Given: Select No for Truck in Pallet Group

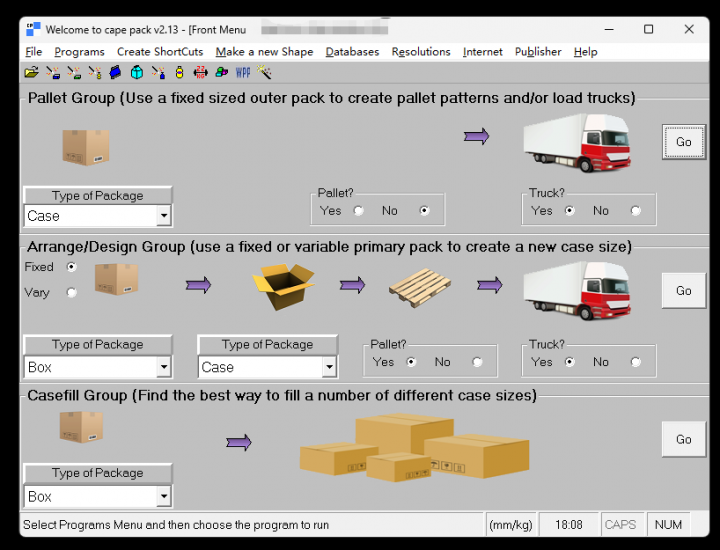Looking at the screenshot, I should pyautogui.click(x=636, y=211).
